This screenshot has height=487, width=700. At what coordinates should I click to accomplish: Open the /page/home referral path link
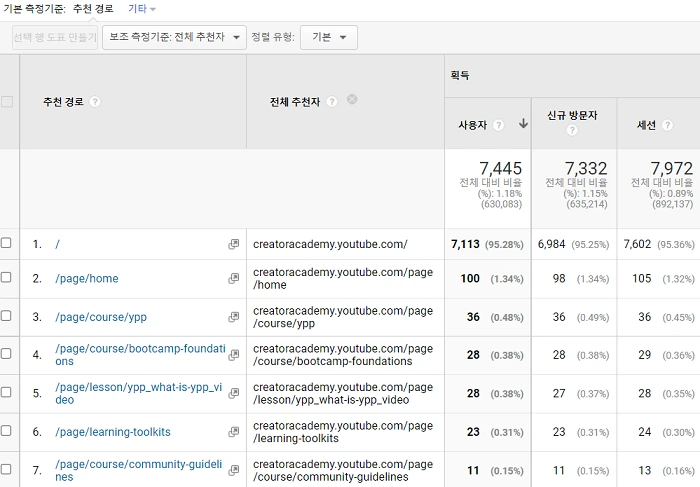click(x=87, y=279)
